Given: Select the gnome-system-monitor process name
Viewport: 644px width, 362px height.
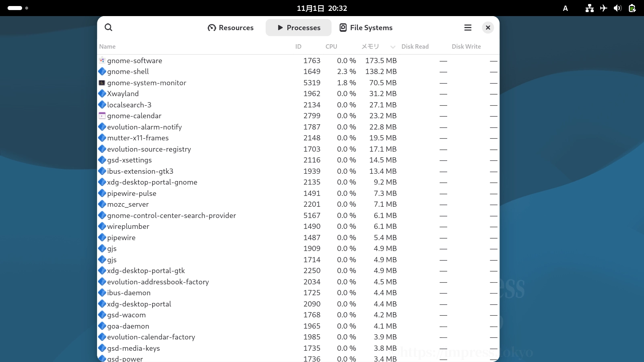Looking at the screenshot, I should [x=147, y=82].
